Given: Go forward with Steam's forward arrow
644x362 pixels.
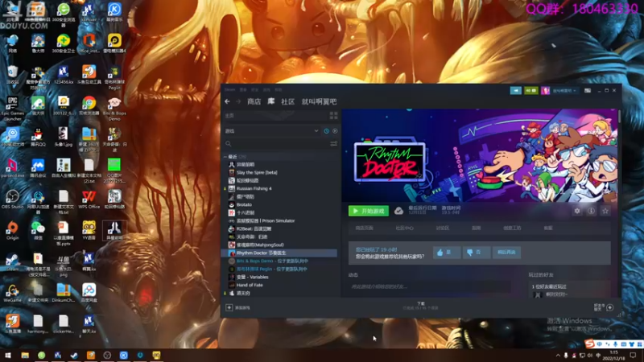Looking at the screenshot, I should click(238, 101).
